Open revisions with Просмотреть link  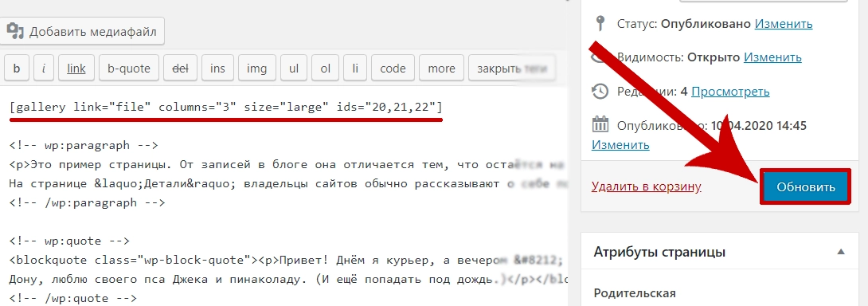tap(730, 92)
